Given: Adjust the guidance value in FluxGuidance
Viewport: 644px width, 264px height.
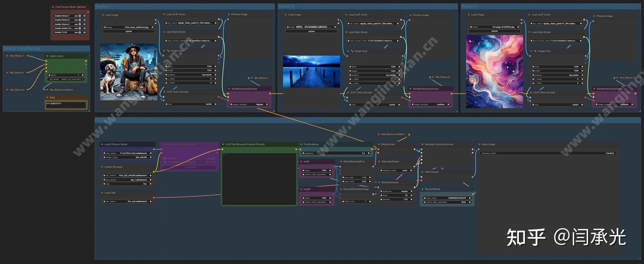Looking at the screenshot, I should (335, 153).
